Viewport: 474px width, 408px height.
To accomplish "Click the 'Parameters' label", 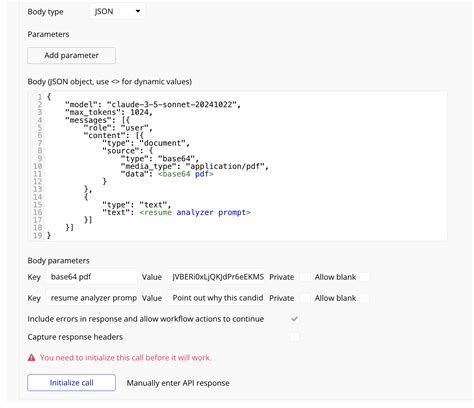I will tap(48, 34).
